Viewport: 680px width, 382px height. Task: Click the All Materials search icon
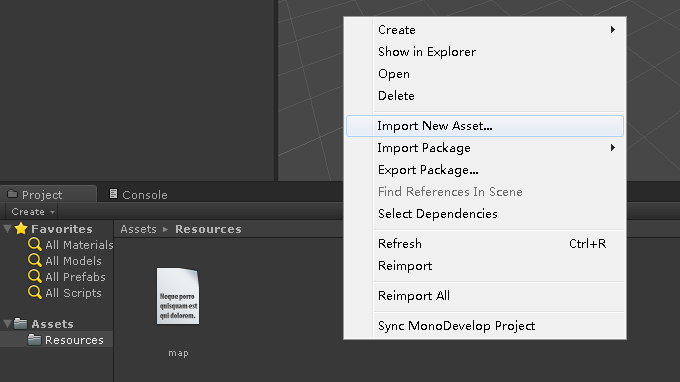(x=35, y=245)
